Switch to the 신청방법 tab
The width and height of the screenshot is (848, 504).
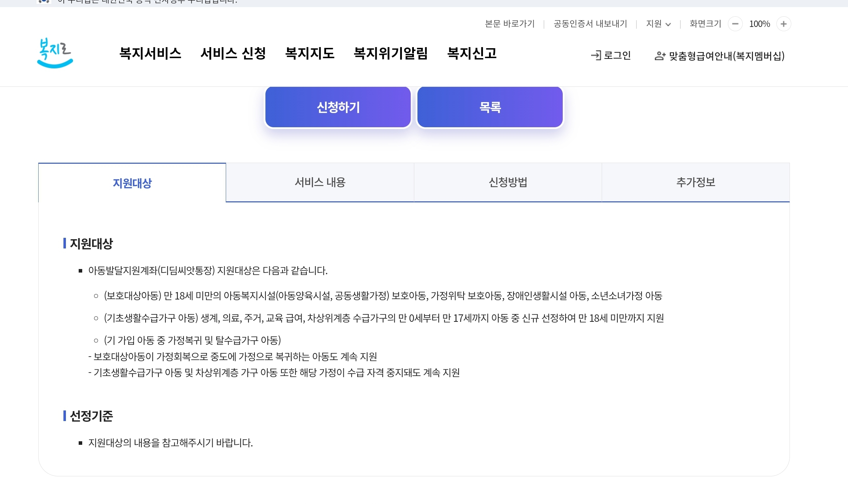click(508, 182)
